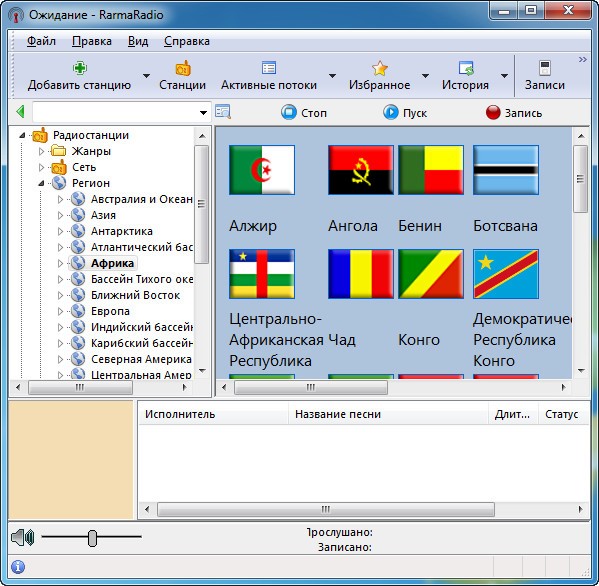Mute the volume speaker icon
The width and height of the screenshot is (599, 586).
(x=23, y=537)
